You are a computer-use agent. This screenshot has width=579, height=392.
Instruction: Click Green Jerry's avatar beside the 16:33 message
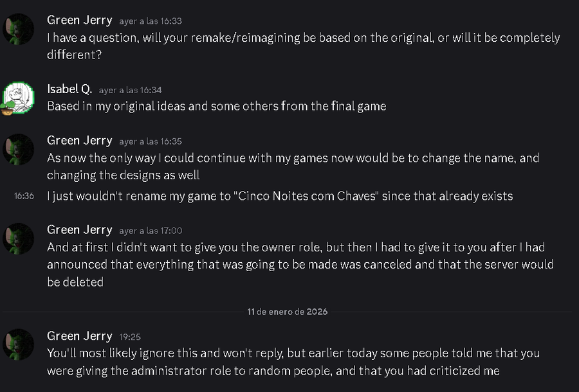18,29
